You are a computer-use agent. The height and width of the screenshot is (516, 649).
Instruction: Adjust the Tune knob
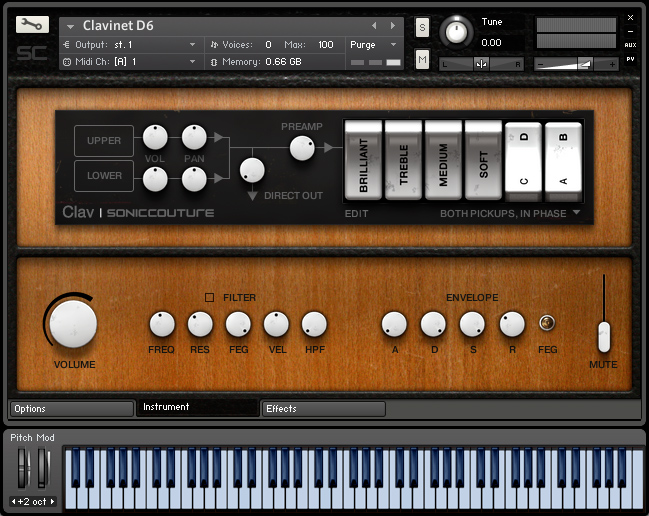[456, 32]
